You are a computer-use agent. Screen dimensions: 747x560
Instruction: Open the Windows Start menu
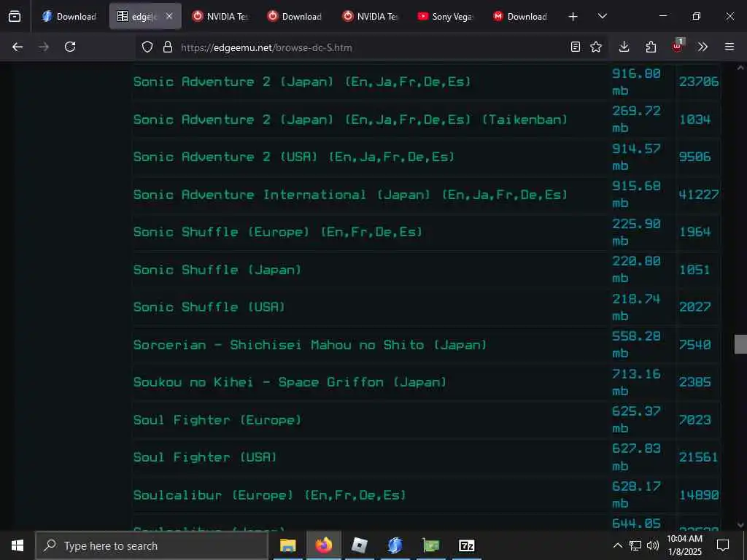click(x=18, y=545)
